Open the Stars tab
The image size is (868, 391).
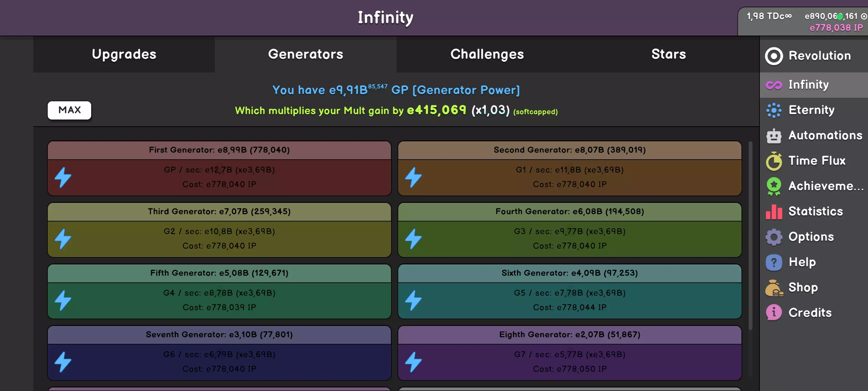[669, 54]
